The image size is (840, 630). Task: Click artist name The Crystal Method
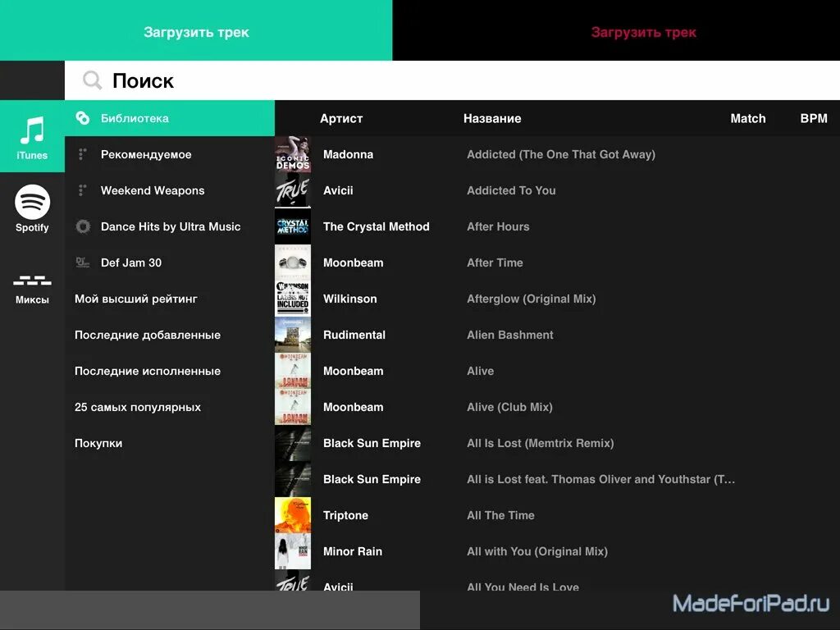coord(376,226)
